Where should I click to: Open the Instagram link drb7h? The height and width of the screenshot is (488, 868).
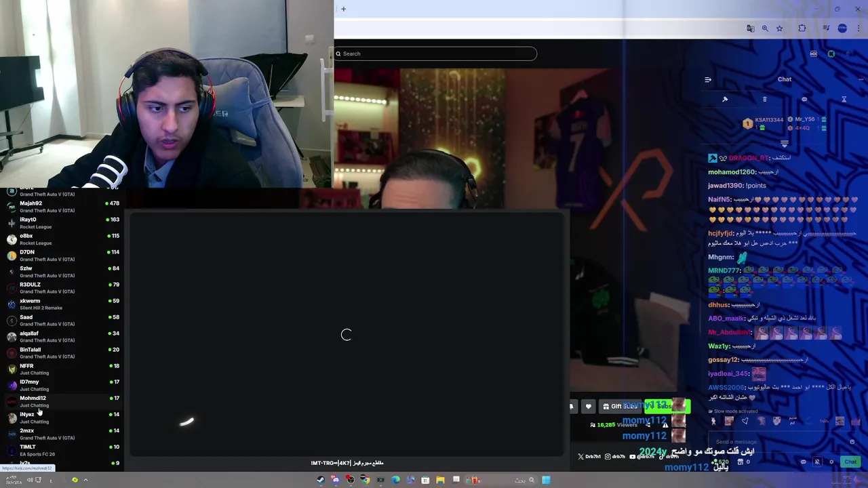(615, 456)
